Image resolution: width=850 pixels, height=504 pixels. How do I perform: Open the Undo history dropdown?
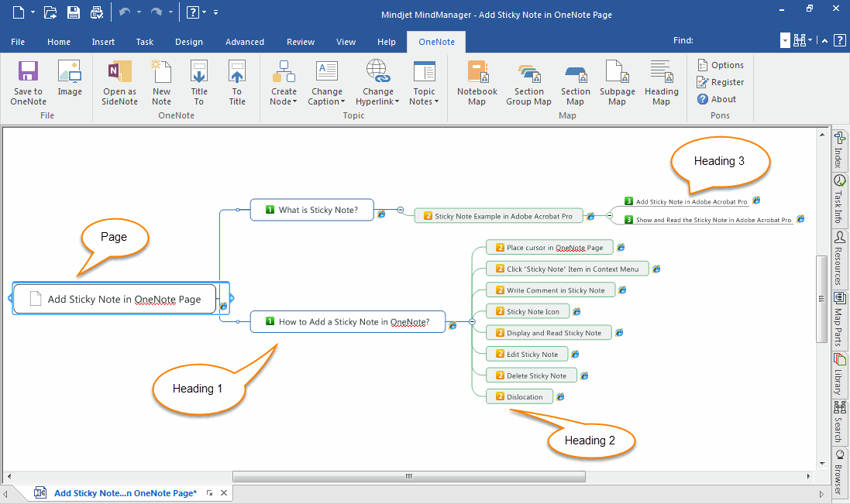(x=139, y=12)
